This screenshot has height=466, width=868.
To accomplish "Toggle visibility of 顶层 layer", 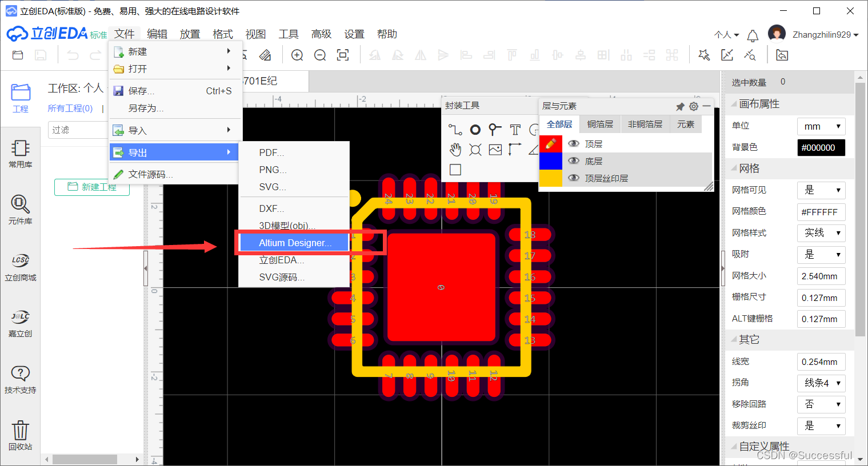I will (x=574, y=144).
